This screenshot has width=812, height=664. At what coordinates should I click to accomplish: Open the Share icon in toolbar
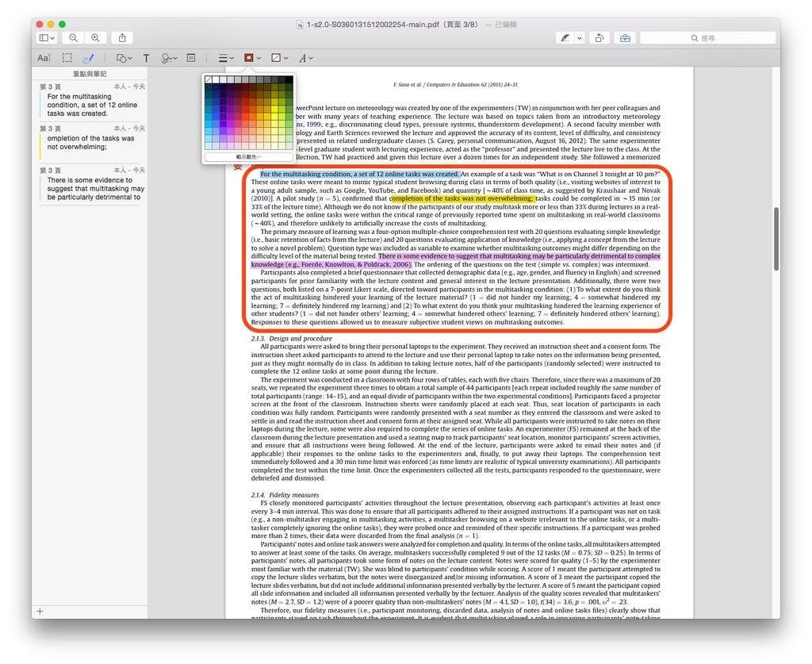click(122, 38)
